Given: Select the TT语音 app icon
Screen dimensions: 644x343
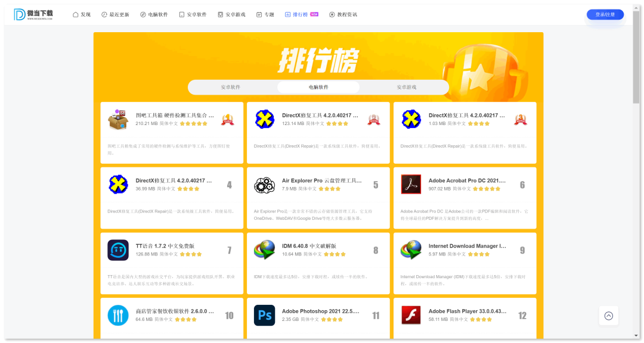Looking at the screenshot, I should 117,250.
